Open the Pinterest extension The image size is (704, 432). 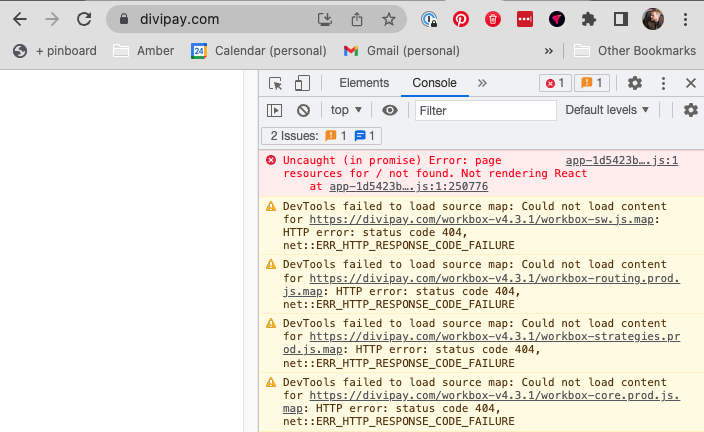pyautogui.click(x=461, y=19)
